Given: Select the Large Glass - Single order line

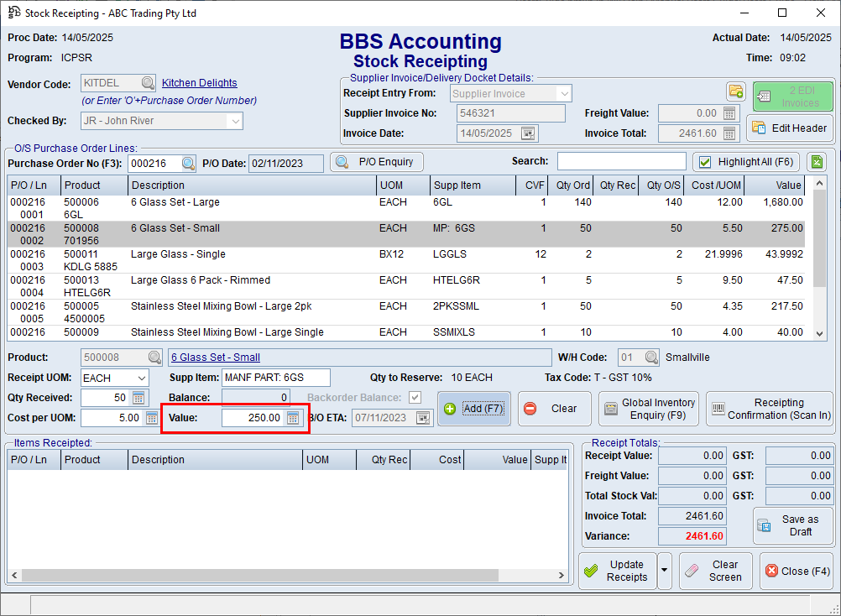Looking at the screenshot, I should point(252,260).
